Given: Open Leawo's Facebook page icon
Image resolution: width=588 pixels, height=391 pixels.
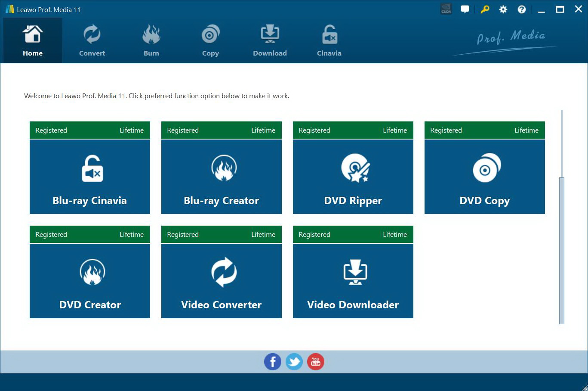Looking at the screenshot, I should point(273,362).
